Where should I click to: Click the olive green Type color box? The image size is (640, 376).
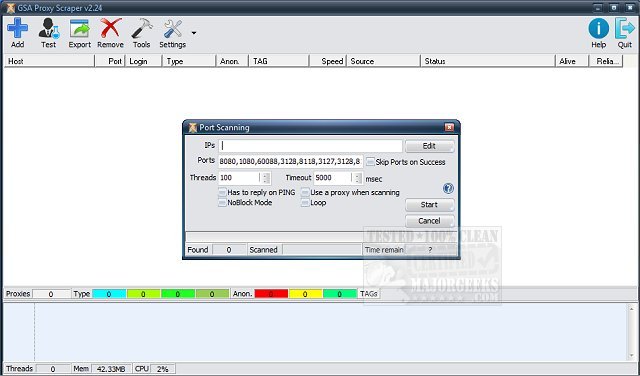[x=212, y=294]
